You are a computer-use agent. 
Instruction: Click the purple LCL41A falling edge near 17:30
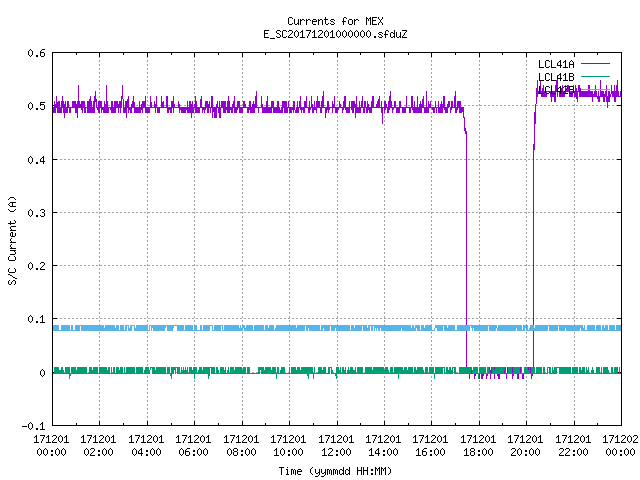click(466, 249)
